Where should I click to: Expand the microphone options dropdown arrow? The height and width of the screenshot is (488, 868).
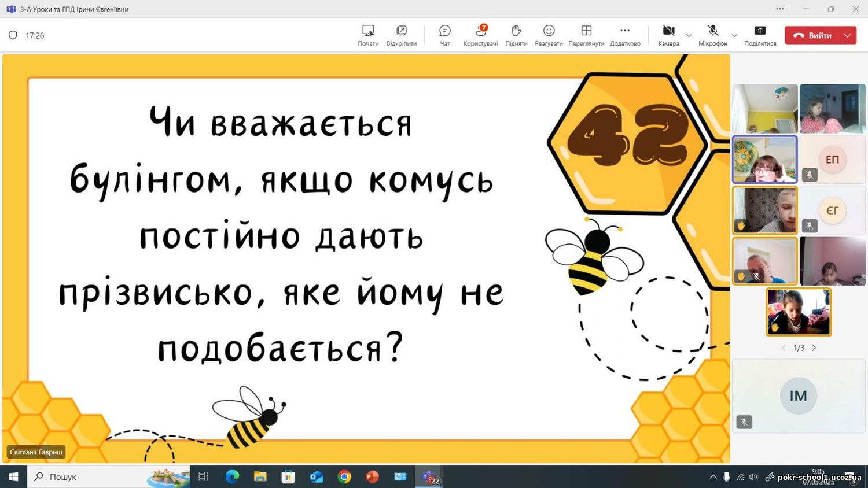point(734,36)
